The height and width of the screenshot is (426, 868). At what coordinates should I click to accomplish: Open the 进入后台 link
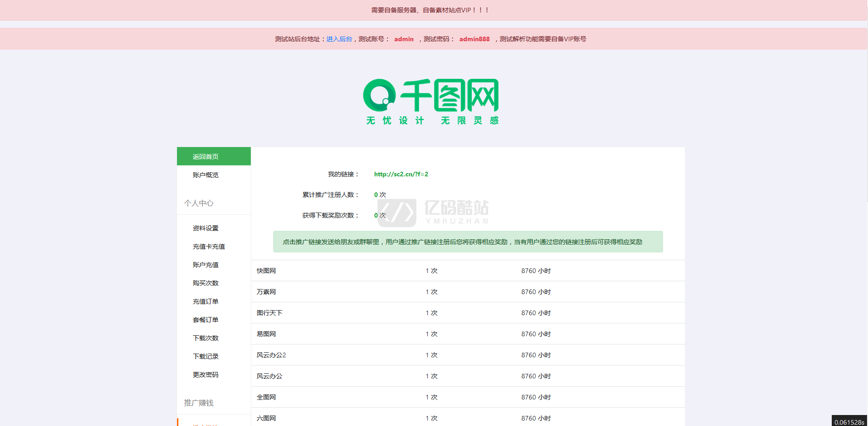339,39
